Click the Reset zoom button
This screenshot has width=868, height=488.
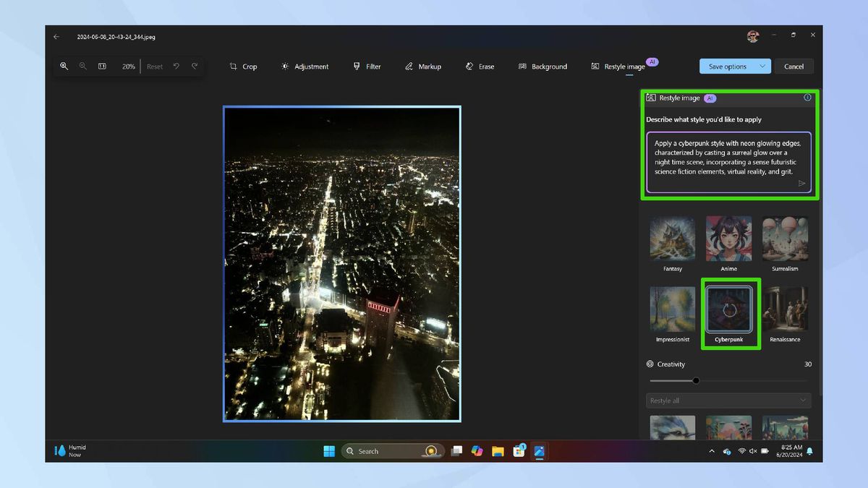(155, 67)
